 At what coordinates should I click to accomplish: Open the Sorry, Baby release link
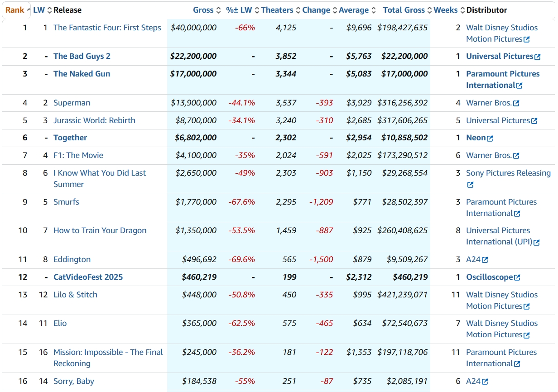[x=74, y=381]
